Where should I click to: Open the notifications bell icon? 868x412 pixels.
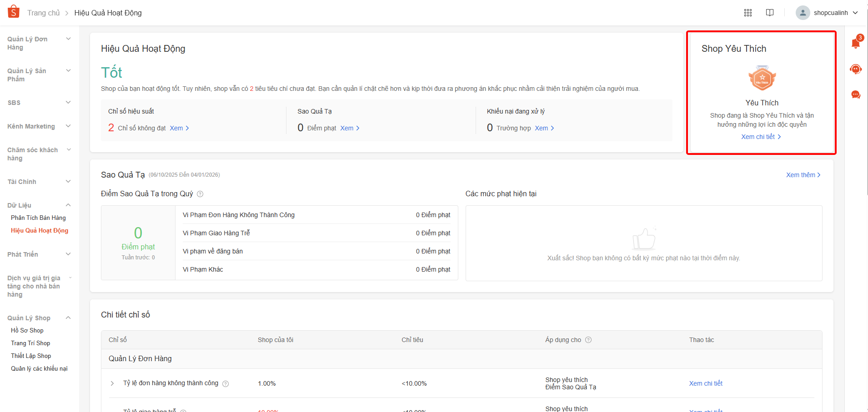point(855,44)
